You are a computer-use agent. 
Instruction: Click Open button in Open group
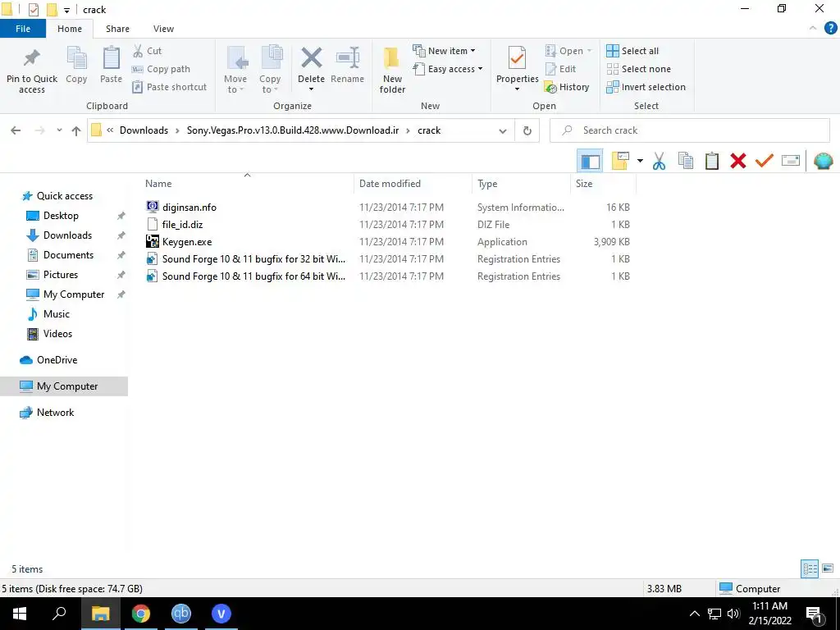coord(568,51)
